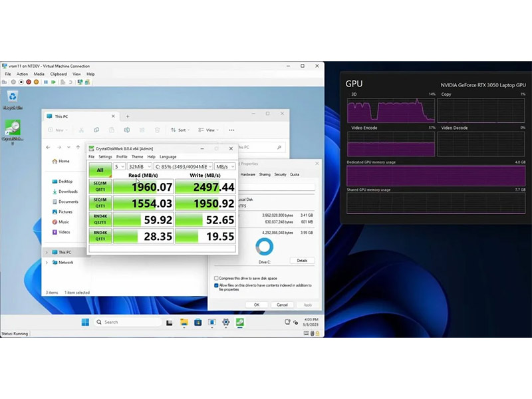Click the orange Save icon in VM toolbar
This screenshot has width=532, height=399.
(36, 82)
